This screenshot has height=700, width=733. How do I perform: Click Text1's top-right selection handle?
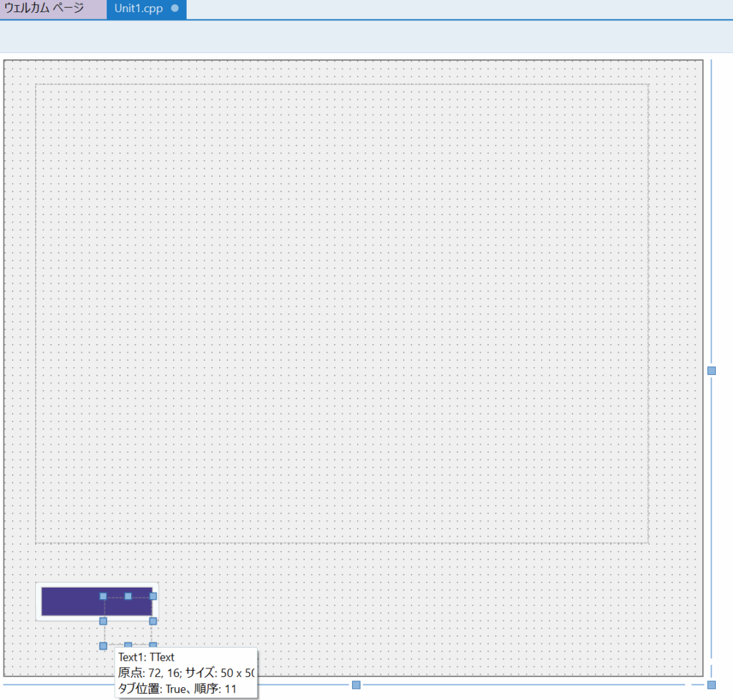coord(153,596)
